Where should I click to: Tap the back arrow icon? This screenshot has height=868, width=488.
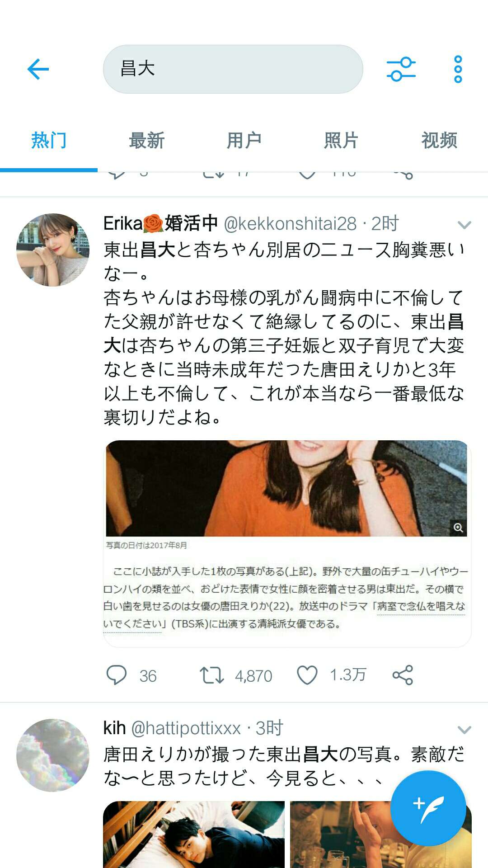(38, 69)
